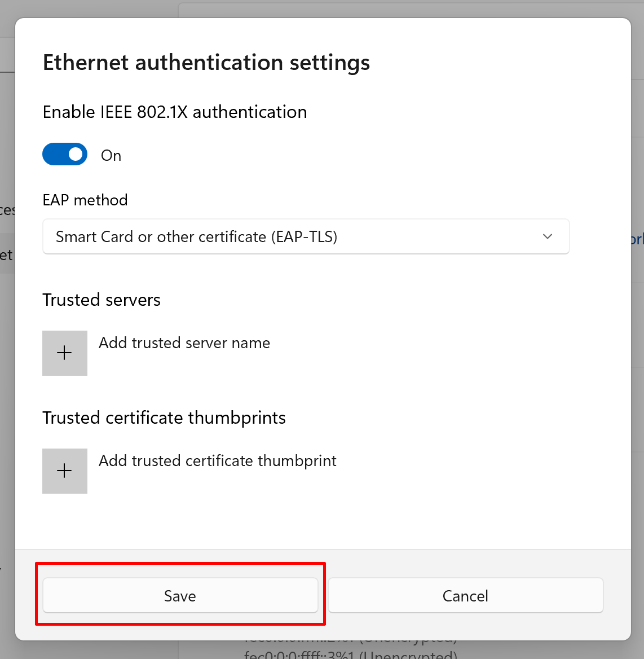Save the Ethernet authentication settings
Image resolution: width=644 pixels, height=659 pixels.
(180, 596)
